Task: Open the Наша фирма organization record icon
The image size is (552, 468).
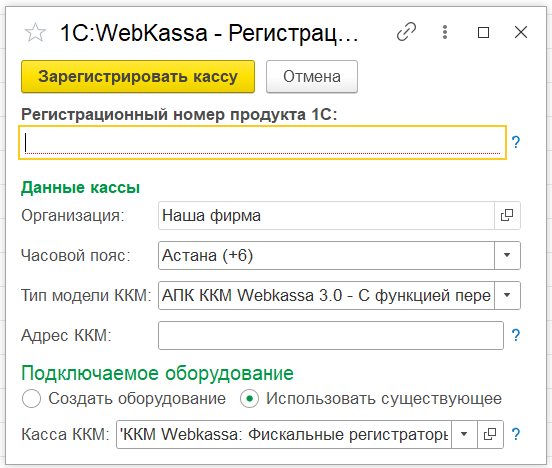Action: (x=507, y=216)
